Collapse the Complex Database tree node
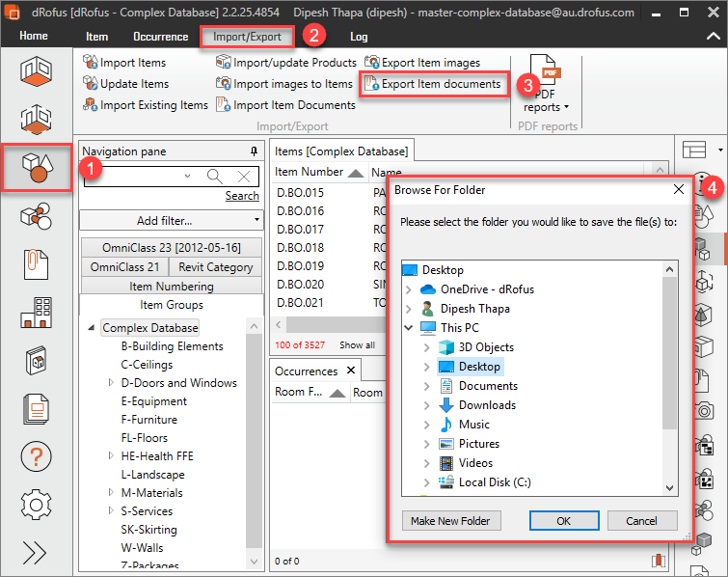Image resolution: width=728 pixels, height=577 pixels. [x=92, y=327]
